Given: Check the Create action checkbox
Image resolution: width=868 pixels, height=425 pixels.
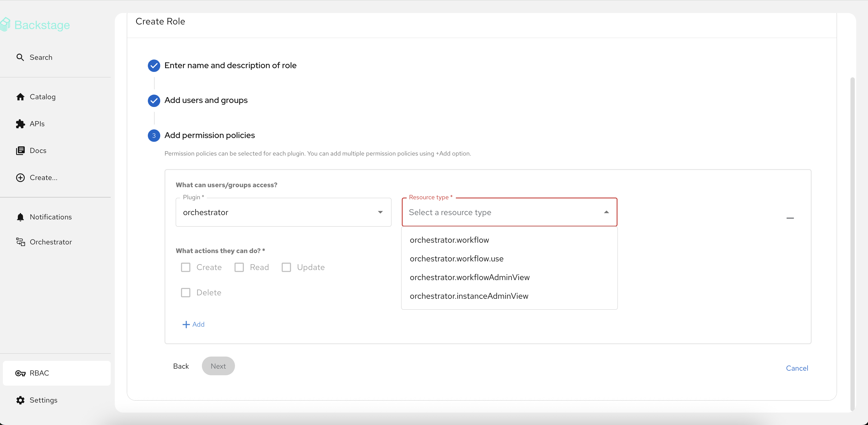Looking at the screenshot, I should pyautogui.click(x=186, y=267).
